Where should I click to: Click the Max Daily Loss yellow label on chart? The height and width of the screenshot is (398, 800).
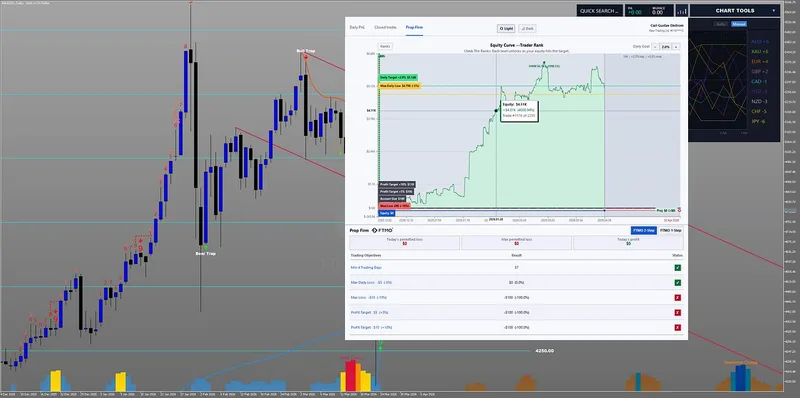(400, 86)
